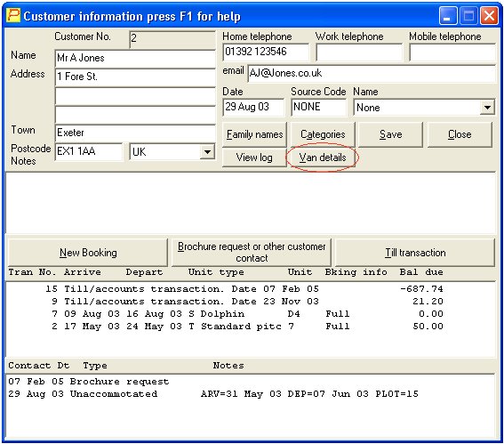Click the Home telephone field

click(x=266, y=52)
